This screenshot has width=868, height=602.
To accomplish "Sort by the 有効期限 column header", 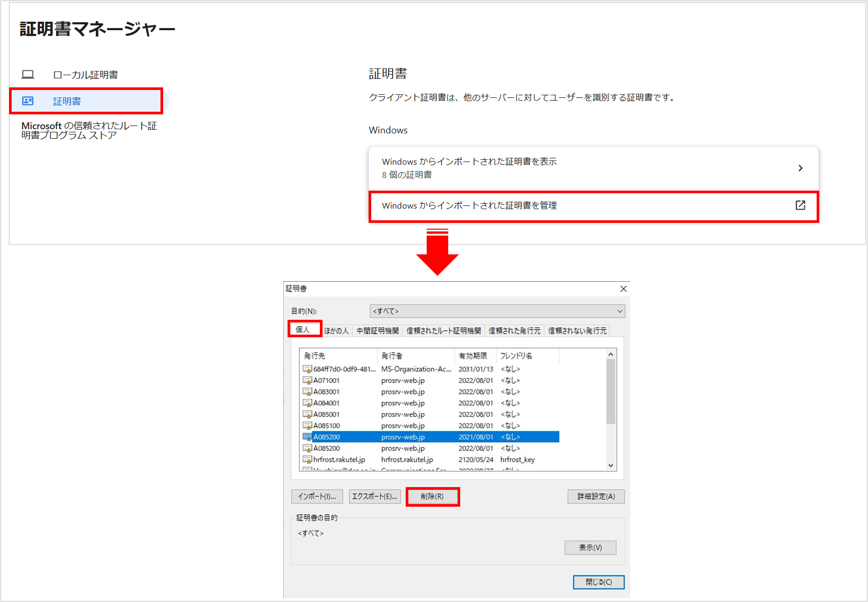I will (475, 356).
